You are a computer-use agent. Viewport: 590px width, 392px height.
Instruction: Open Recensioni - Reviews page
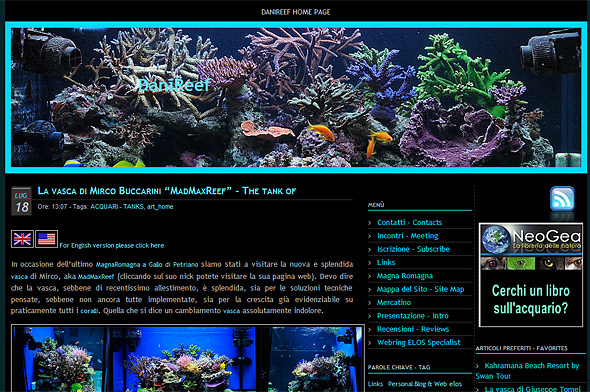[413, 329]
